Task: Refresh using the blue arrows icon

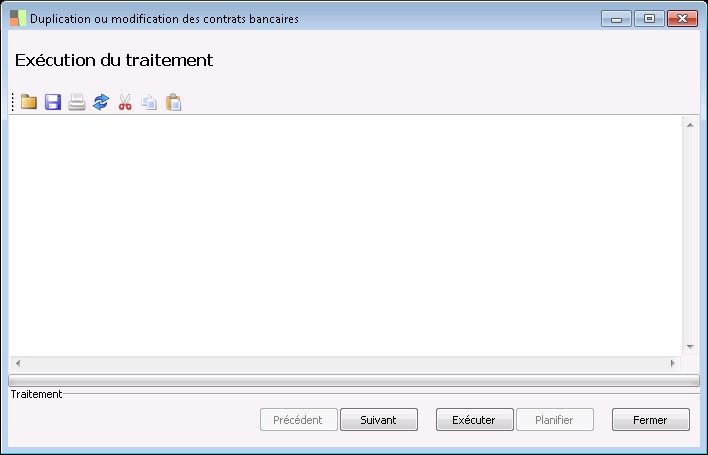Action: click(101, 102)
